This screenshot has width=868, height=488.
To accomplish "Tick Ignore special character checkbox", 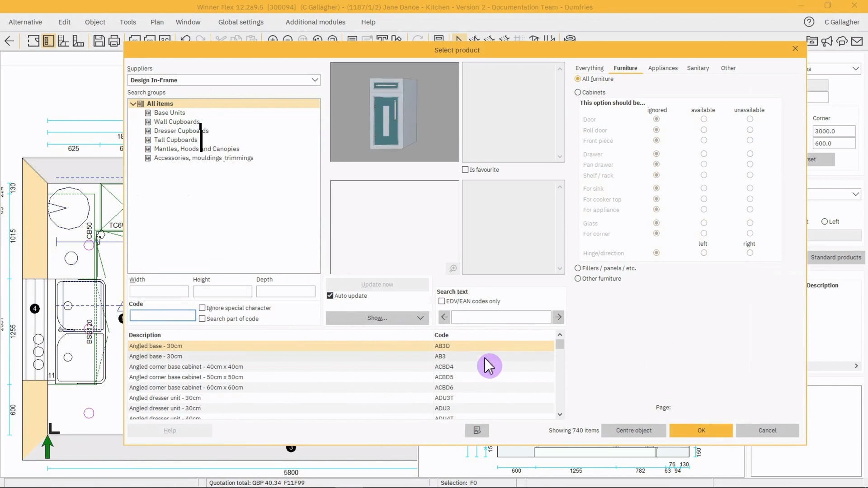I will tap(202, 308).
